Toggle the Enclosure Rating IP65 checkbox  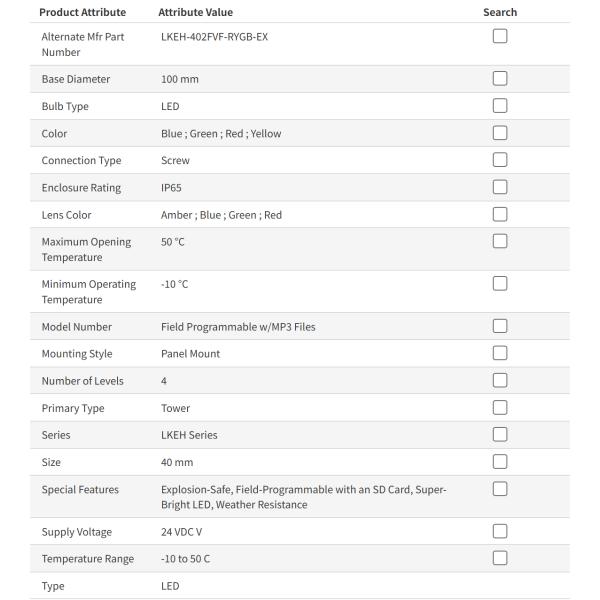click(x=500, y=186)
